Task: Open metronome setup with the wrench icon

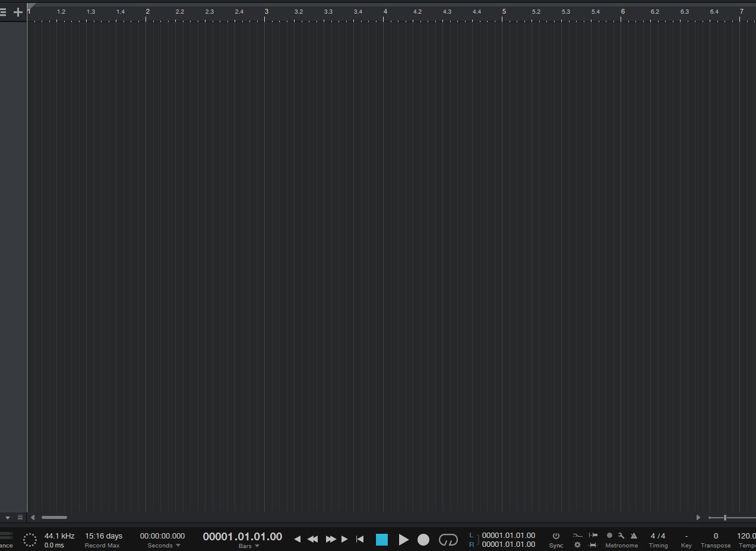Action: pos(621,536)
